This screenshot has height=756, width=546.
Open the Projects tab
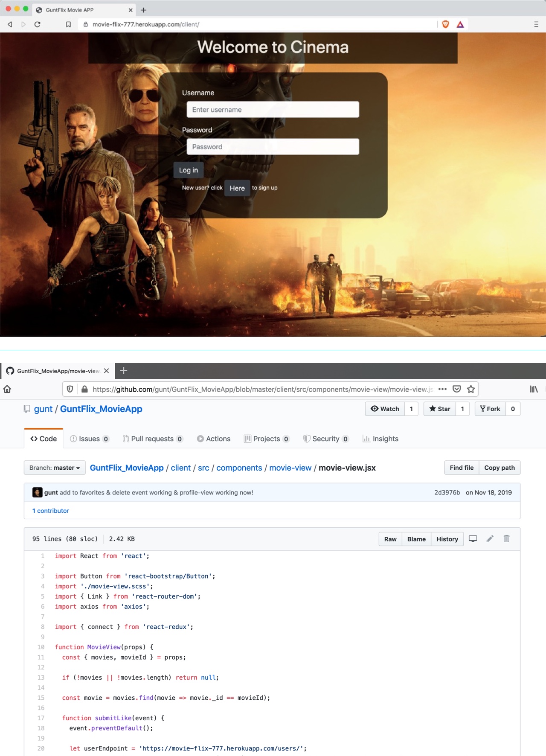267,439
